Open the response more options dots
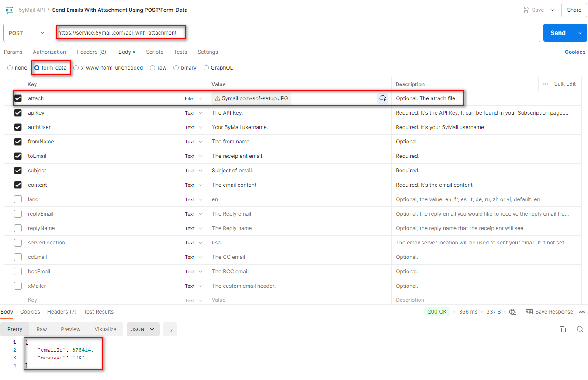 (581, 312)
